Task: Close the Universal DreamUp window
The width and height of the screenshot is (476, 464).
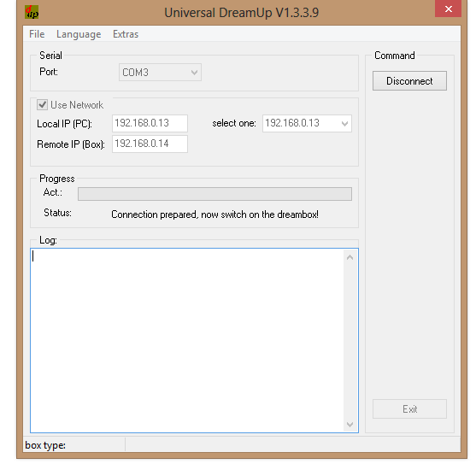Action: pos(448,9)
